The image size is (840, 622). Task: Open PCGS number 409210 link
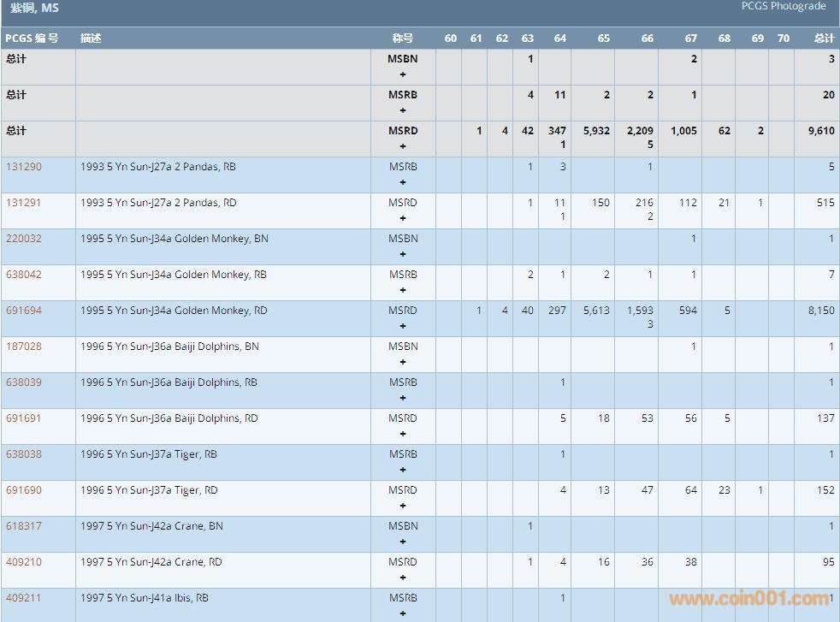24,562
